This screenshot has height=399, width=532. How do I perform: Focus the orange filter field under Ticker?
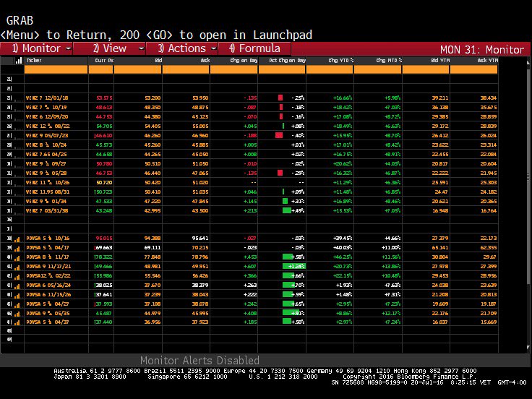pyautogui.click(x=56, y=69)
